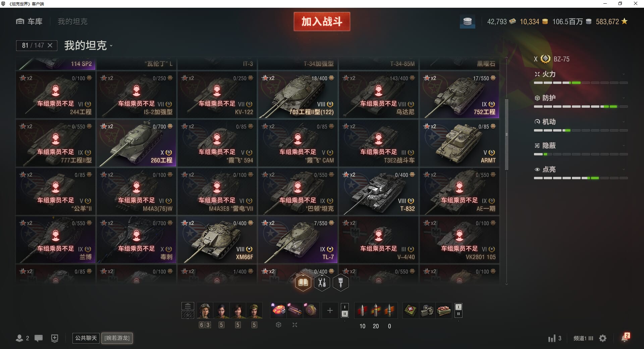644x349 pixels.
Task: Switch consumables loadout to setup I
Action: [458, 307]
